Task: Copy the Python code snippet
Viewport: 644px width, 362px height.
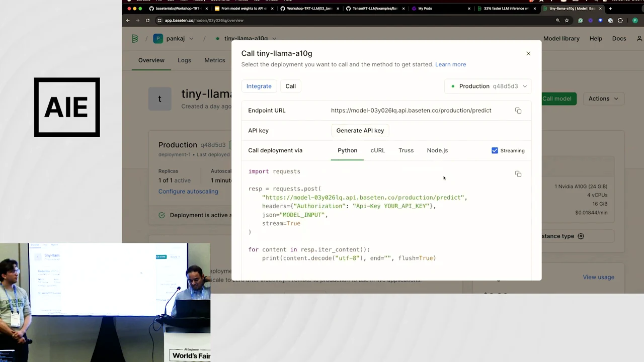Action: 518,174
